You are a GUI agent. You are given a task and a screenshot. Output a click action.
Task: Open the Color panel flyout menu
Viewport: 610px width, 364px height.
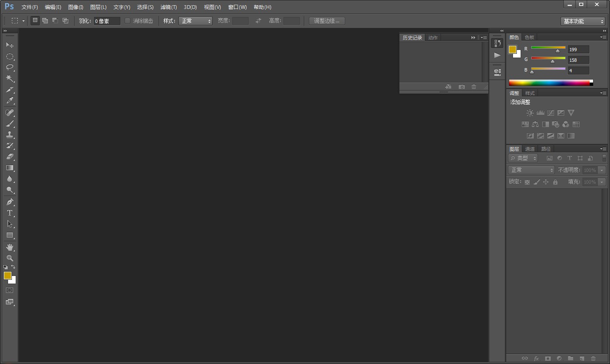point(603,37)
